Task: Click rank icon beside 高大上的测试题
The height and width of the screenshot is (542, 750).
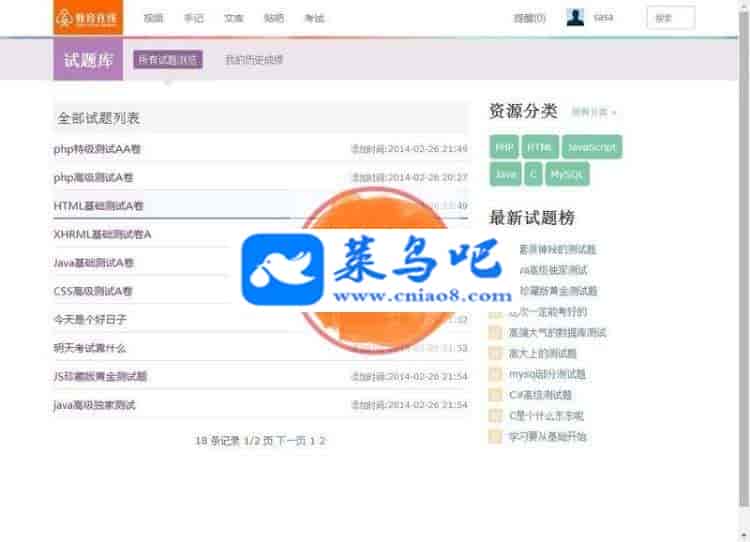Action: pos(495,354)
